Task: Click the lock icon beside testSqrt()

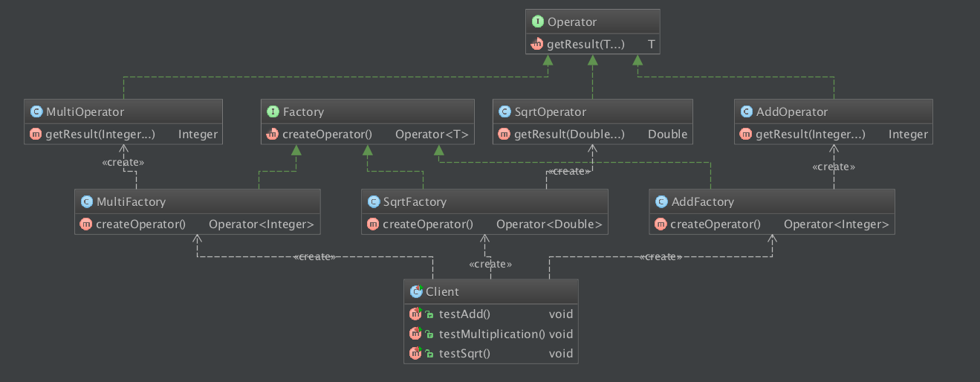Action: [429, 355]
